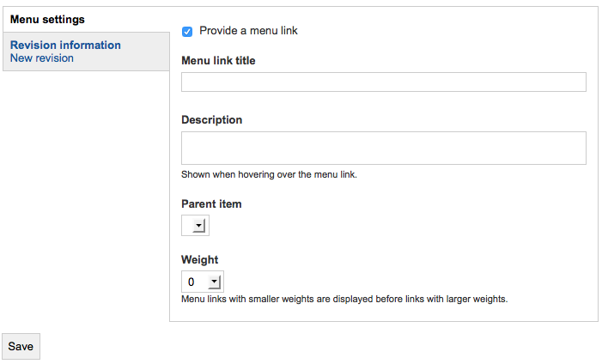Click the 'New revision' summary text
This screenshot has width=602, height=364.
(42, 58)
